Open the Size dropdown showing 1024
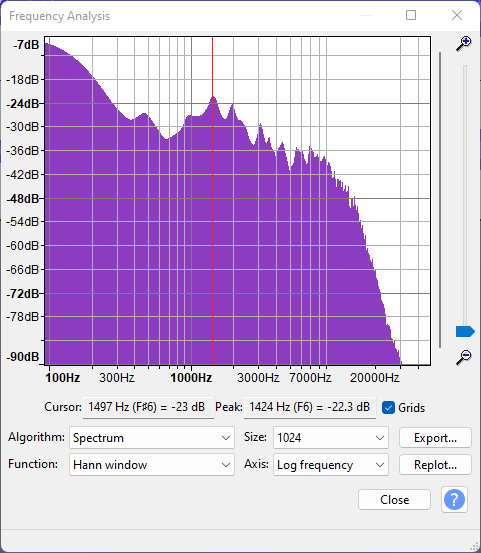Image resolution: width=481 pixels, height=553 pixels. click(331, 438)
